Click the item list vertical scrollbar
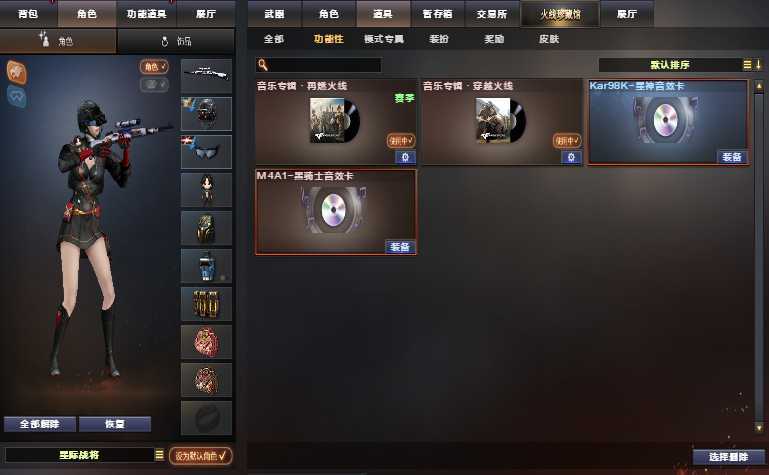The height and width of the screenshot is (475, 769). pos(759,257)
